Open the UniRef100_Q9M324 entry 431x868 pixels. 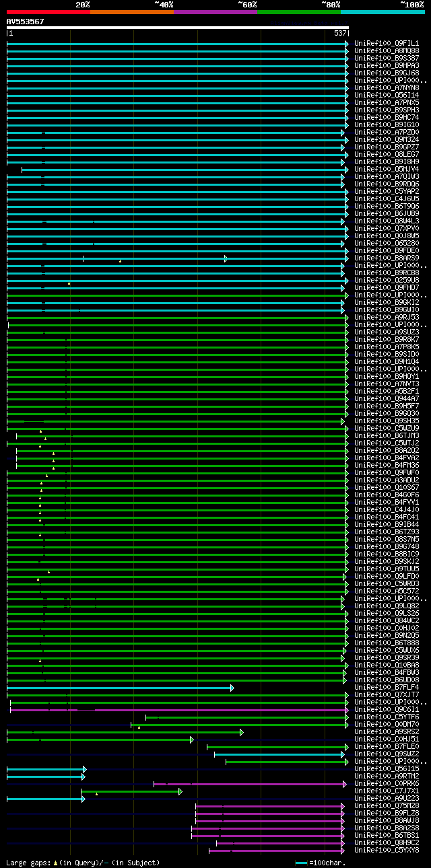click(387, 139)
